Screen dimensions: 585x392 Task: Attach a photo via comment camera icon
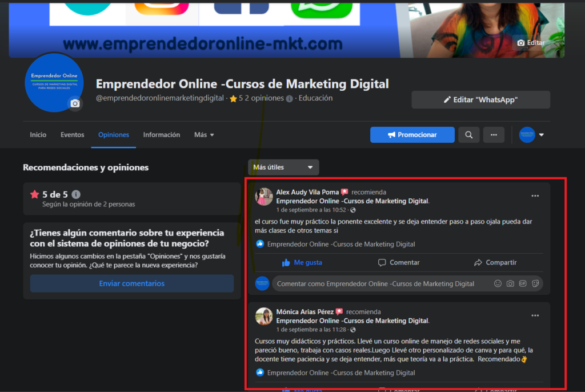click(510, 283)
